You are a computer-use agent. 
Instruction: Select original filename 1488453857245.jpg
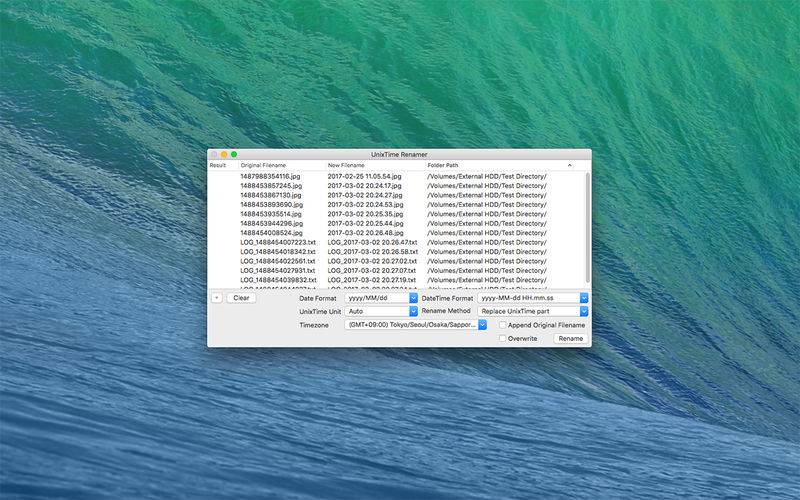point(271,186)
